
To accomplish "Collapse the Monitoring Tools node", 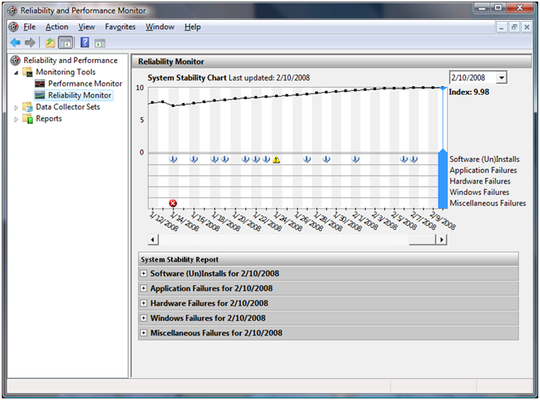I will click(x=16, y=73).
